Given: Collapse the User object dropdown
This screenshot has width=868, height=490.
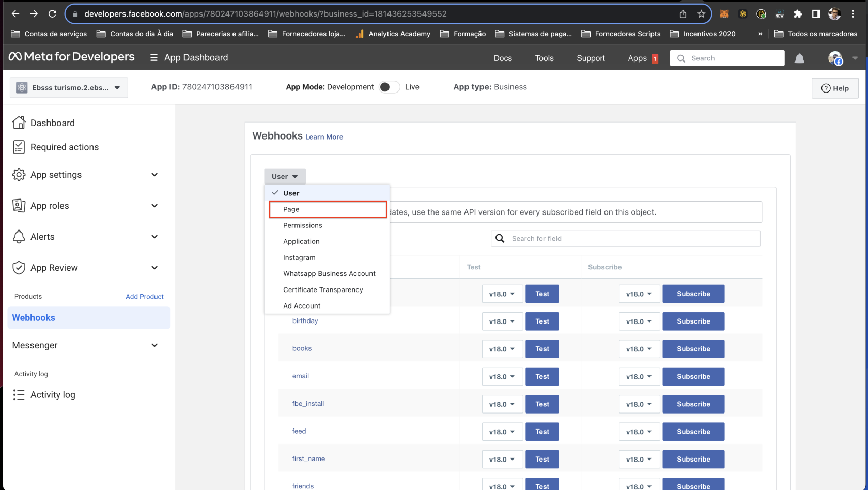Looking at the screenshot, I should point(285,176).
